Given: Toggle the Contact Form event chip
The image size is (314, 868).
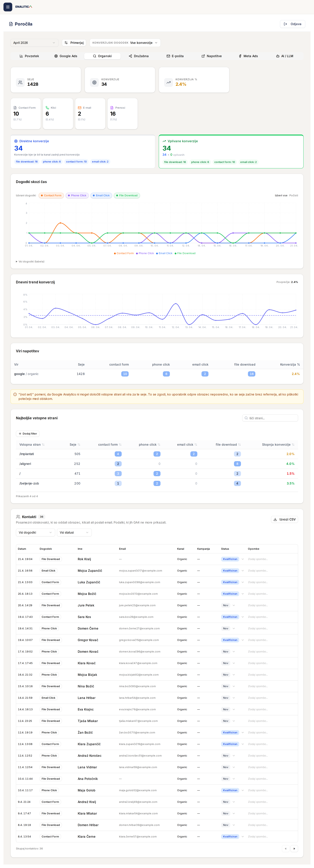Looking at the screenshot, I should tap(51, 195).
